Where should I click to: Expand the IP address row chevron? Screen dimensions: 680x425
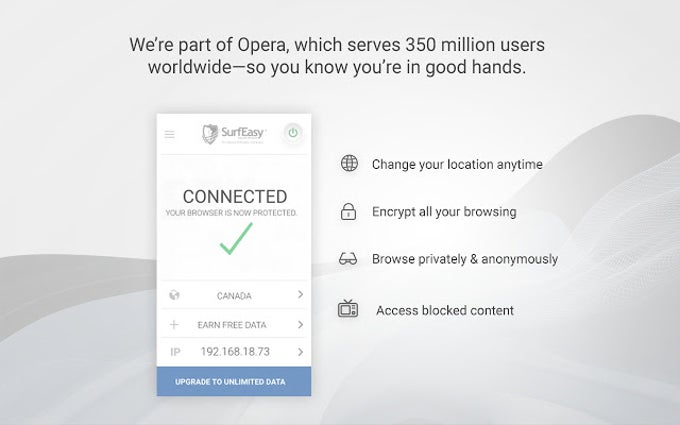(x=300, y=352)
